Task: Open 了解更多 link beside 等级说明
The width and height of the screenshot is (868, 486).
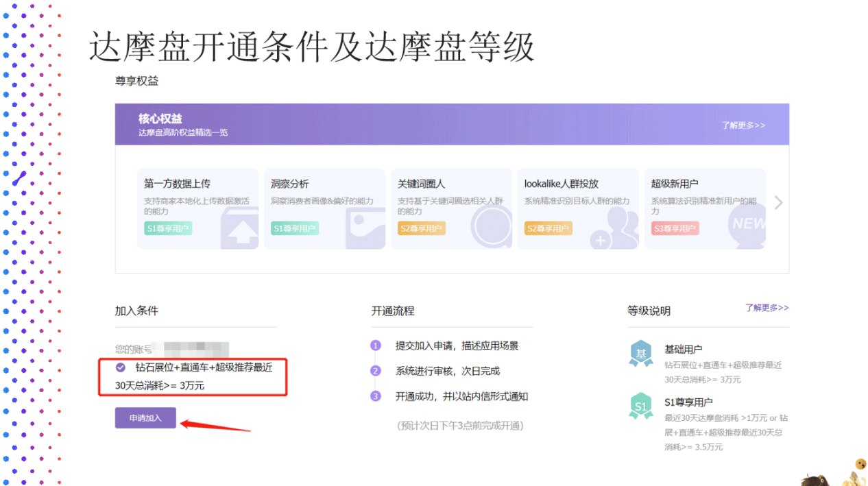Action: click(x=767, y=308)
